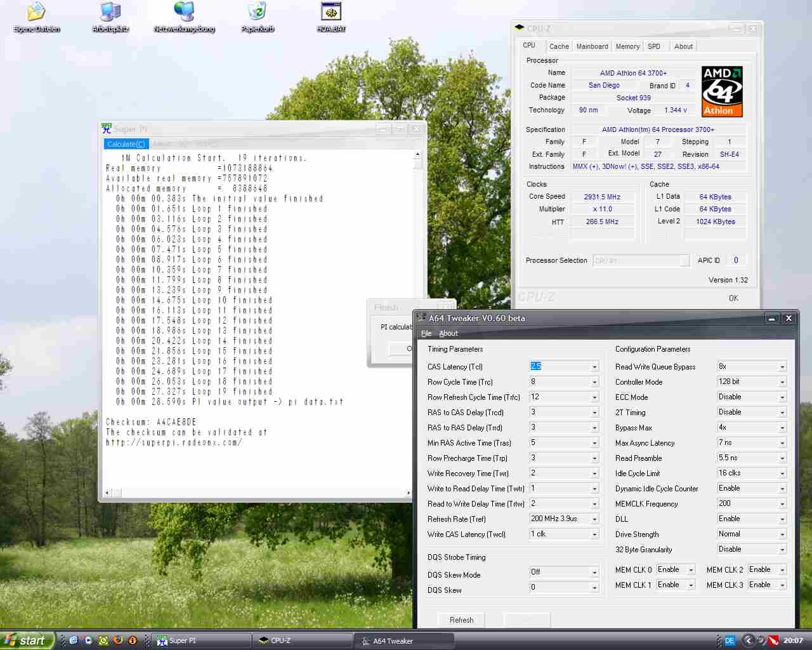The height and width of the screenshot is (650, 812).
Task: Switch to the SPD tab in CPU-Z
Action: (654, 46)
